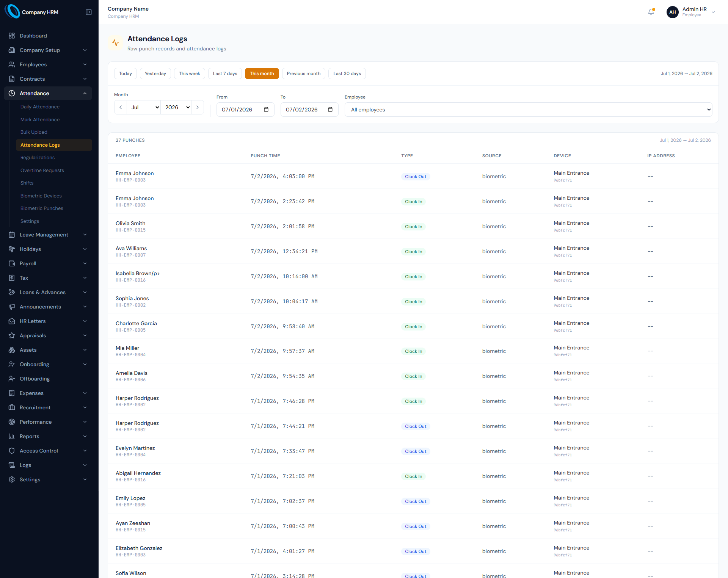Expand Employees submenu chevron
The height and width of the screenshot is (578, 728).
(x=85, y=64)
